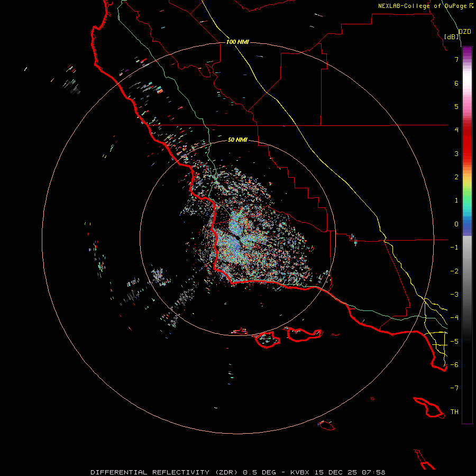Click the [dB] unit label
This screenshot has width=476, height=476.
452,36
